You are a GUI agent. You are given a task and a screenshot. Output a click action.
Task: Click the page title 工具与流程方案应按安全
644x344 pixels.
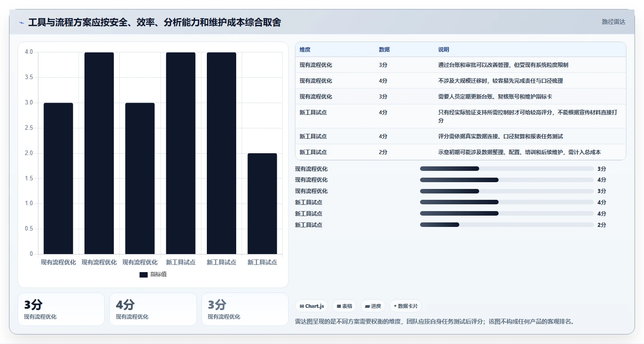click(x=154, y=23)
